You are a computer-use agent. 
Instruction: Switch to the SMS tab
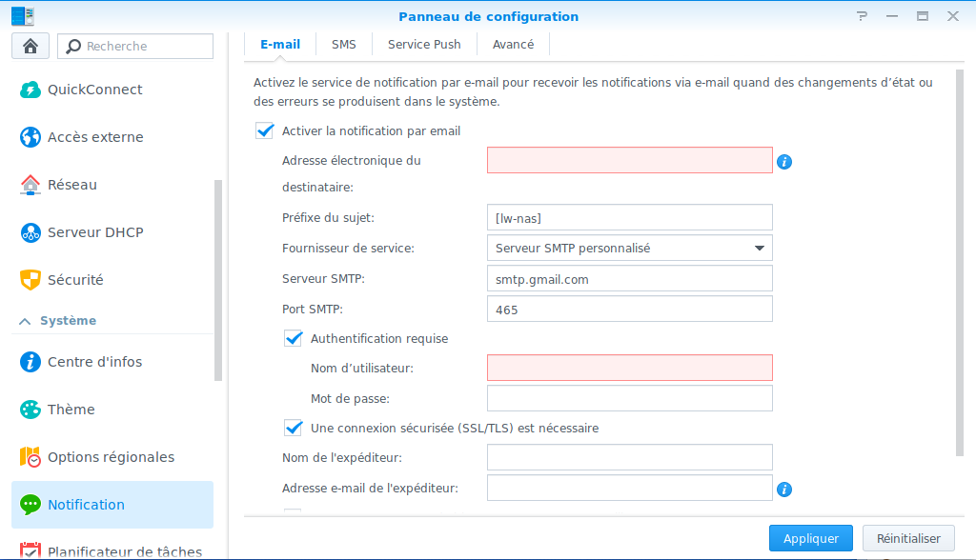pyautogui.click(x=343, y=45)
